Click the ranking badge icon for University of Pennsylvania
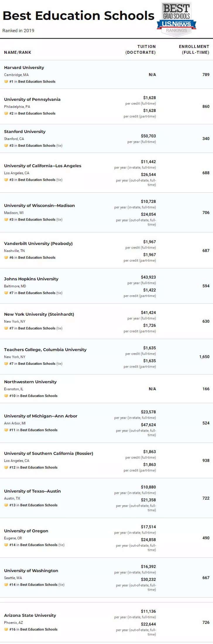 [6, 113]
